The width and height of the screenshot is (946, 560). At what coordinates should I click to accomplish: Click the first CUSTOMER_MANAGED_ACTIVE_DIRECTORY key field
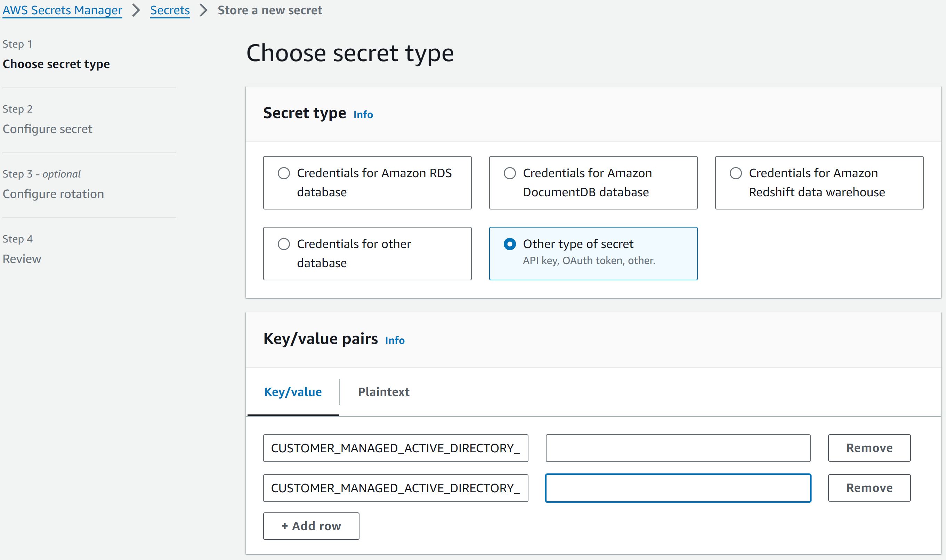pos(395,448)
